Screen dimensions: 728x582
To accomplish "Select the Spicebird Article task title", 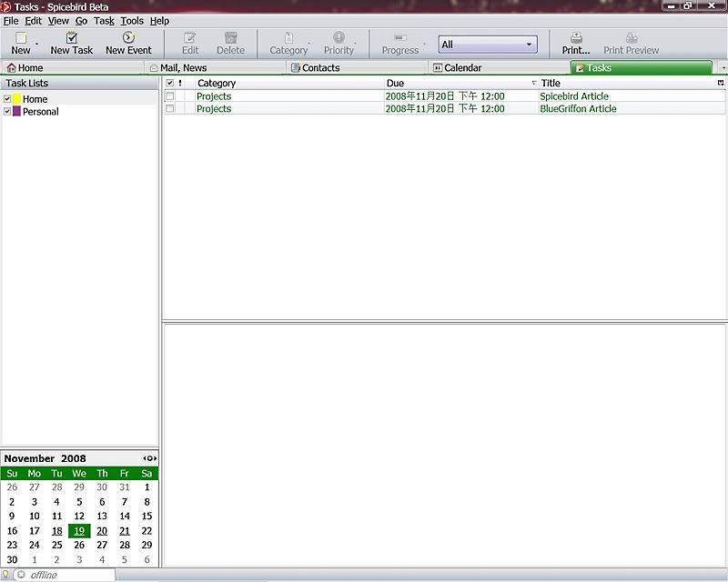I will [x=574, y=96].
